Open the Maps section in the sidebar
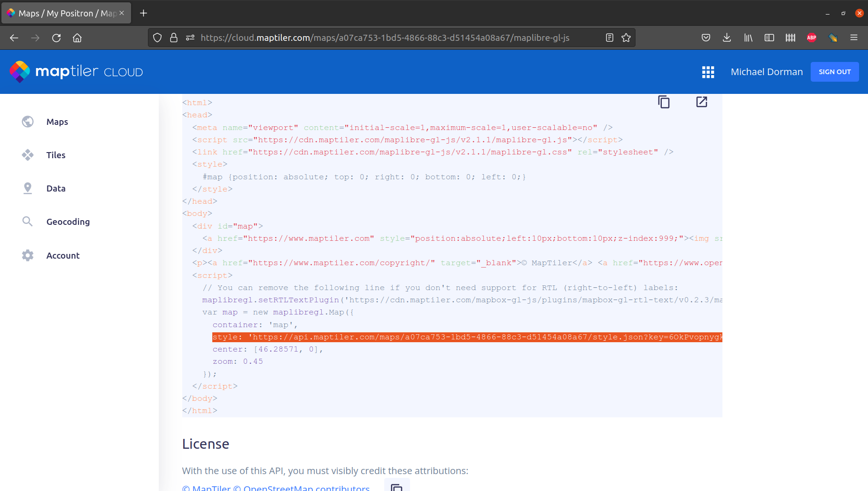Viewport: 868px width, 491px height. (56, 122)
